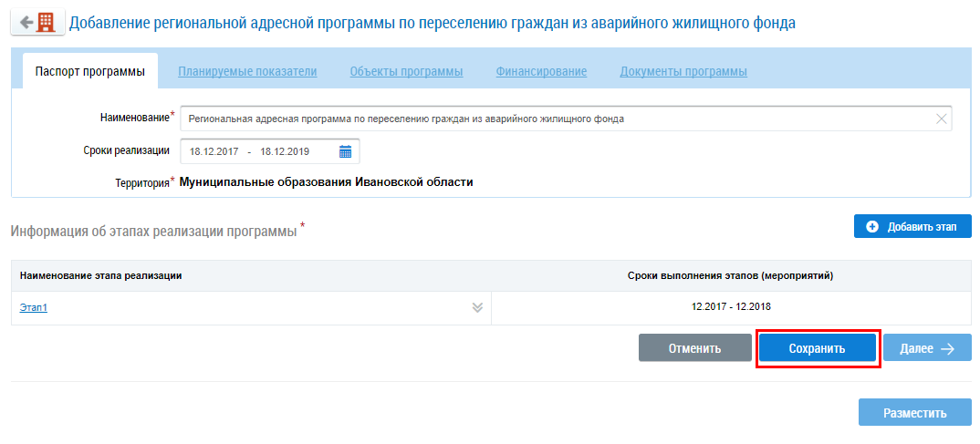Clear the Наименование field with the X icon

tap(941, 119)
